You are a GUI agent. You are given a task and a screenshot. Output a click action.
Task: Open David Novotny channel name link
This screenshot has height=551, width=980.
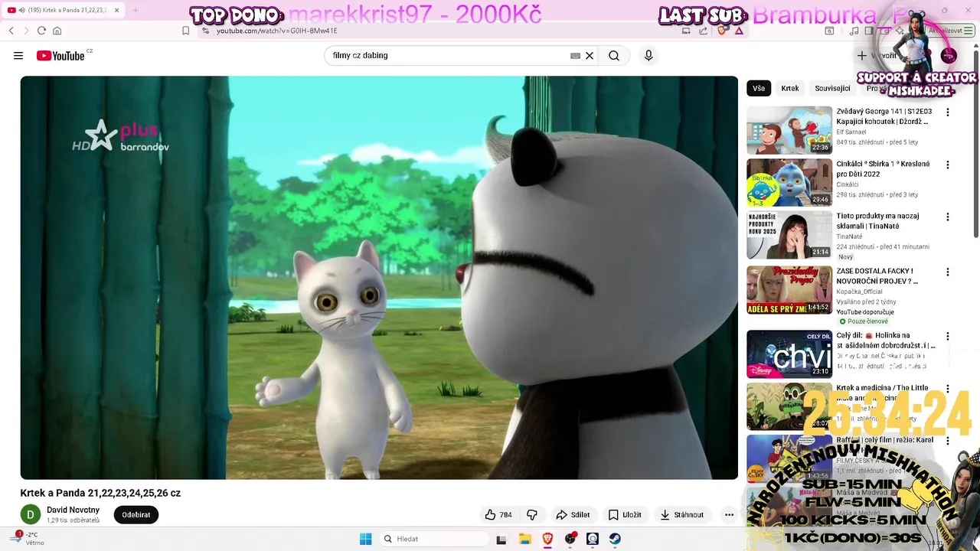[x=73, y=510]
